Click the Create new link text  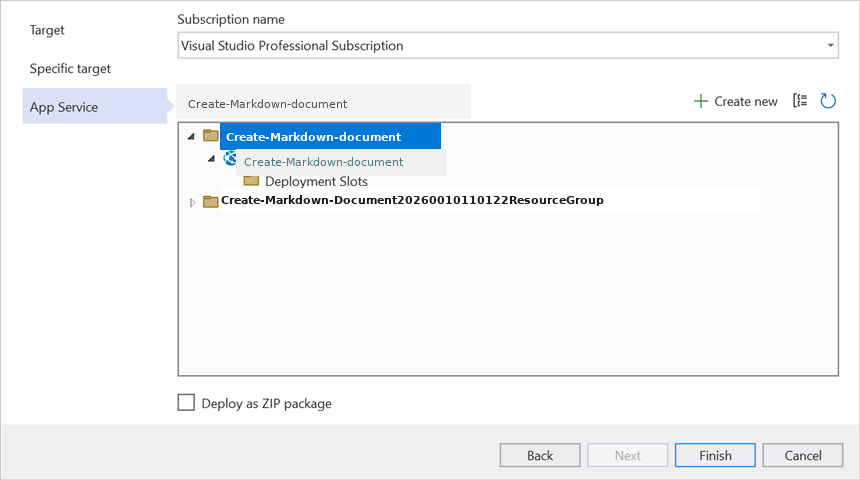(x=745, y=101)
